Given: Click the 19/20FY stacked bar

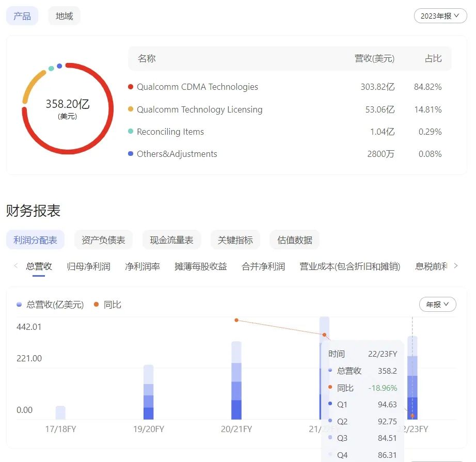Looking at the screenshot, I should point(149,392).
